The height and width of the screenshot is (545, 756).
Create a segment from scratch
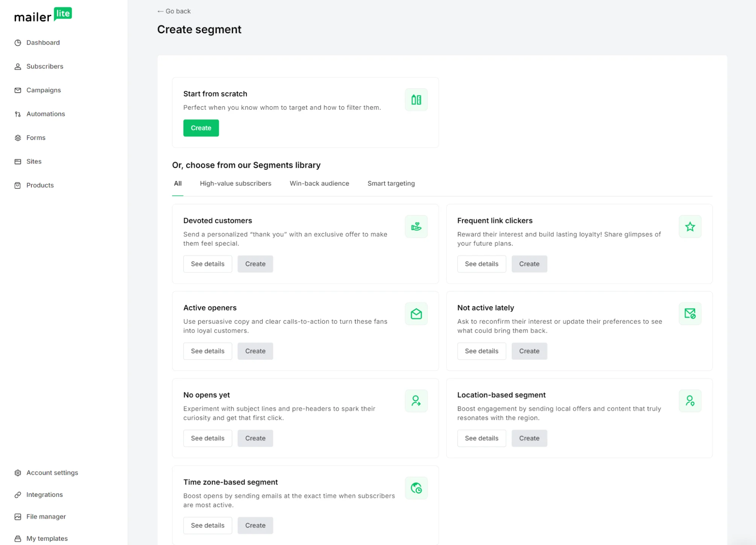coord(201,128)
